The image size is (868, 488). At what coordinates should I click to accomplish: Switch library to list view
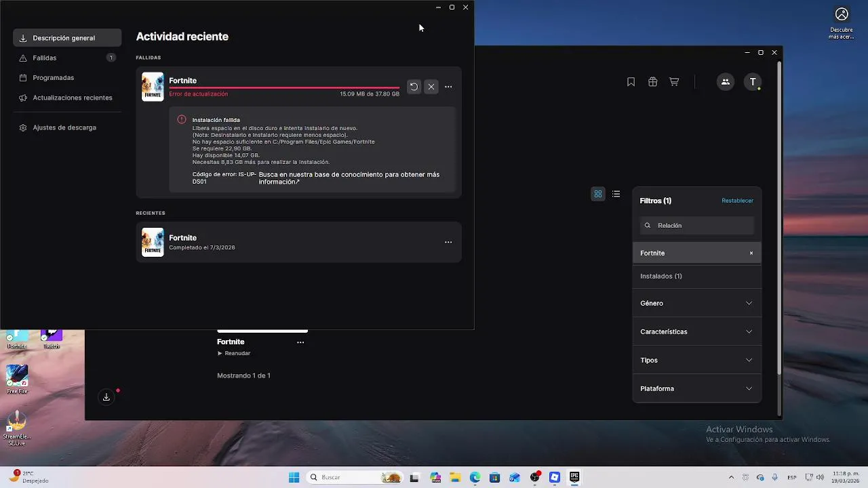616,194
